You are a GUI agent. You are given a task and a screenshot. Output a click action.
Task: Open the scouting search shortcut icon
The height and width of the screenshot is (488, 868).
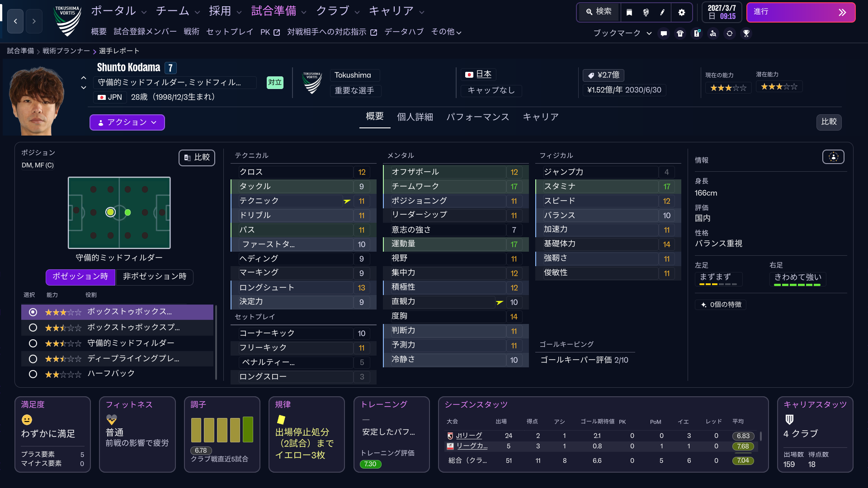(x=713, y=33)
